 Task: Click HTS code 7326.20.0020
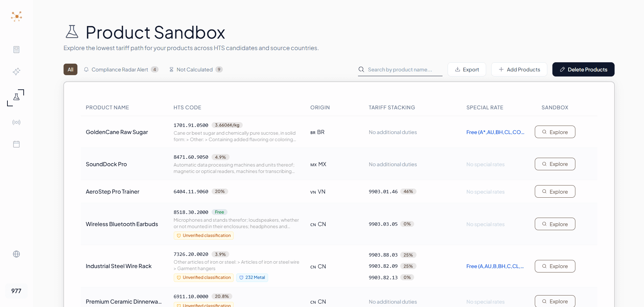[191, 254]
